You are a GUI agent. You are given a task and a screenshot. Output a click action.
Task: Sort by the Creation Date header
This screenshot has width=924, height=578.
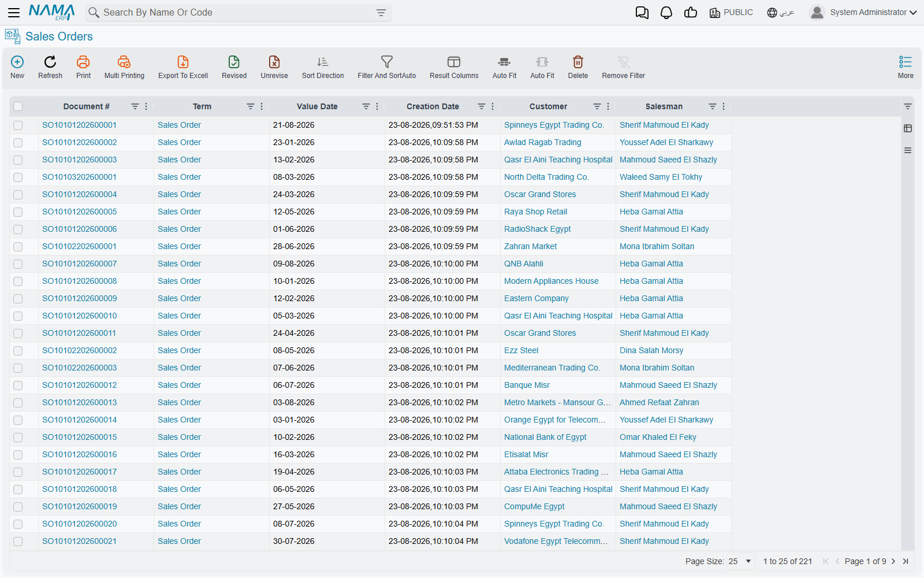433,106
